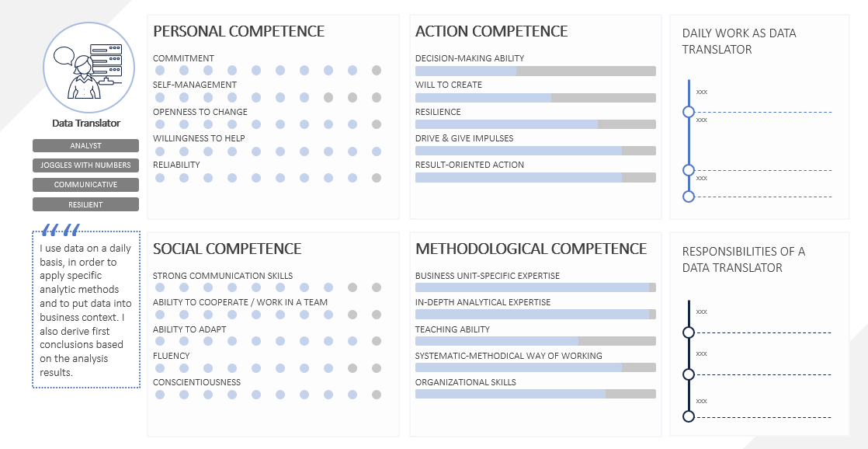Click the last grey dot in Commitment row

377,71
